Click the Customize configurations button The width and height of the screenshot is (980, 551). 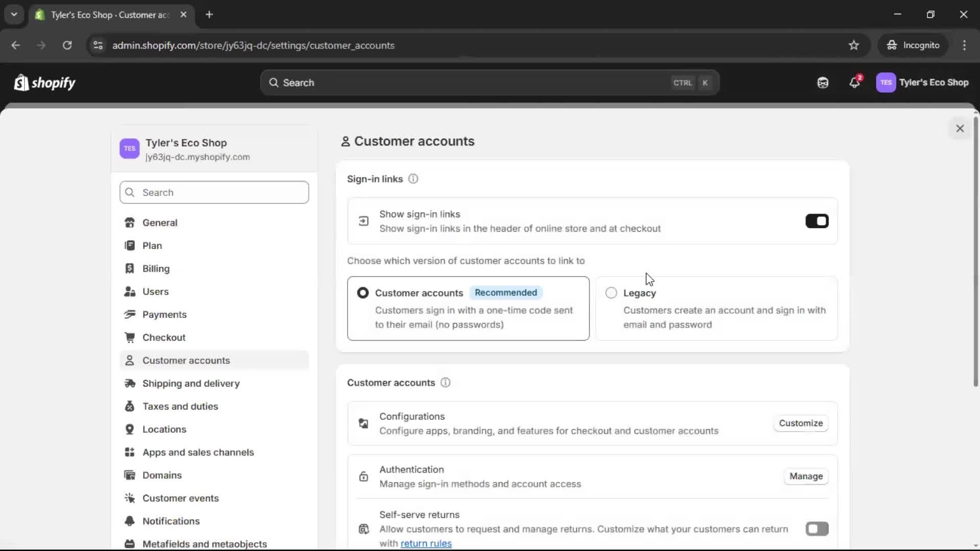[800, 423]
